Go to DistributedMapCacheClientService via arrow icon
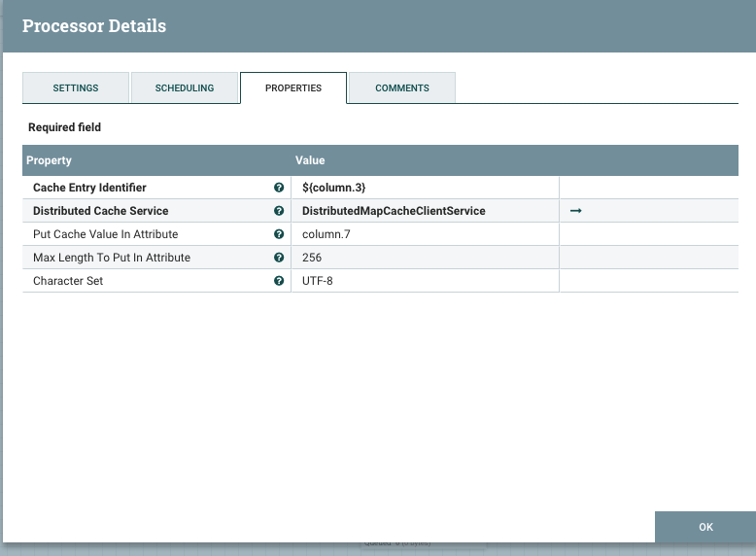The image size is (756, 556). tap(575, 211)
